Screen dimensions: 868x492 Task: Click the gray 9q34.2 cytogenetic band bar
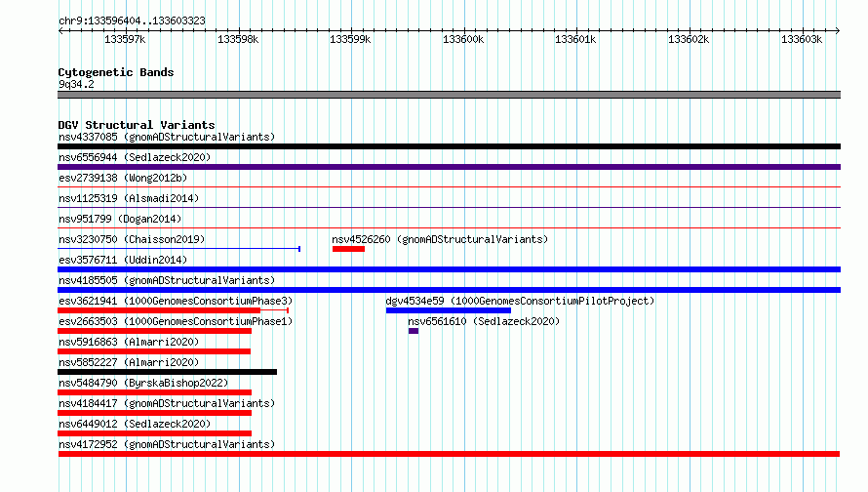[449, 95]
